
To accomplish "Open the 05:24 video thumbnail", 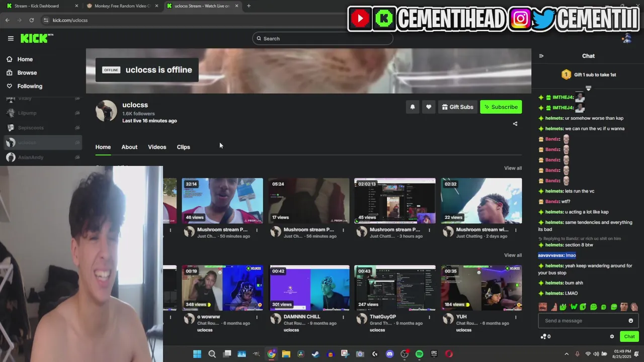I will coord(309,201).
